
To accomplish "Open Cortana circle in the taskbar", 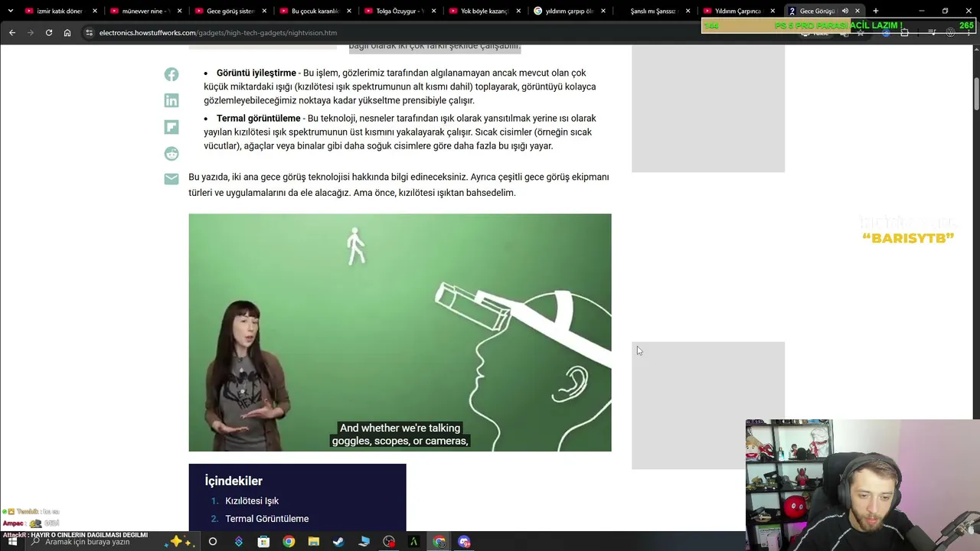I will 213,542.
